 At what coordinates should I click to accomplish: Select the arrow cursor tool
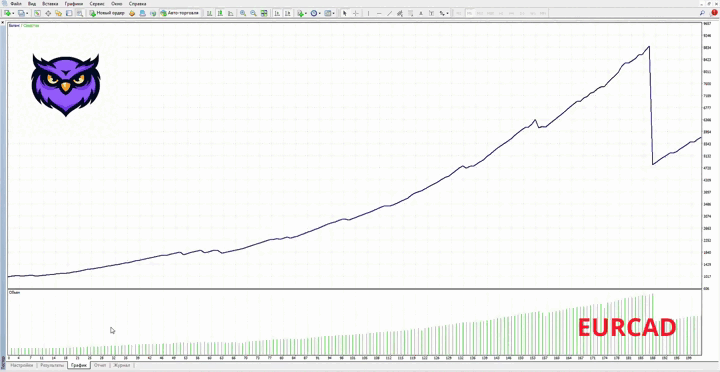(344, 13)
